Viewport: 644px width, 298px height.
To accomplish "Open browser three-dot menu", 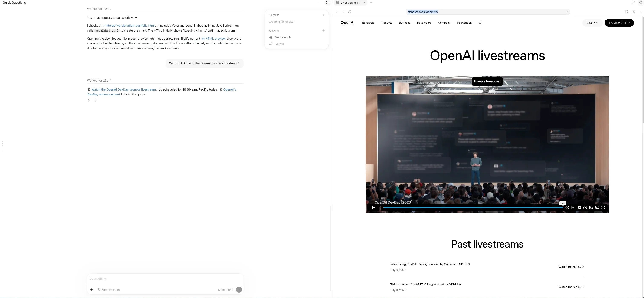I will pyautogui.click(x=641, y=12).
